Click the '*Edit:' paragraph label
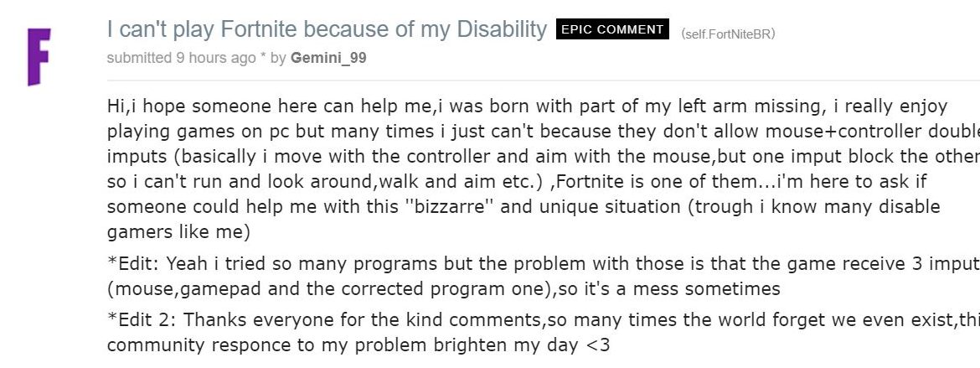 [134, 263]
